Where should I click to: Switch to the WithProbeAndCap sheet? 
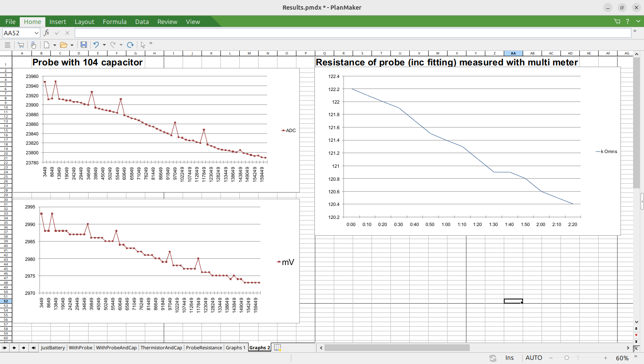pos(116,348)
